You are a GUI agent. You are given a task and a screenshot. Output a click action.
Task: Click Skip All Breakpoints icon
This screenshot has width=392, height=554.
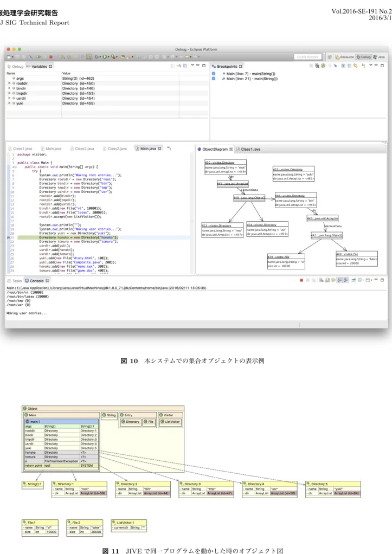pos(335,66)
